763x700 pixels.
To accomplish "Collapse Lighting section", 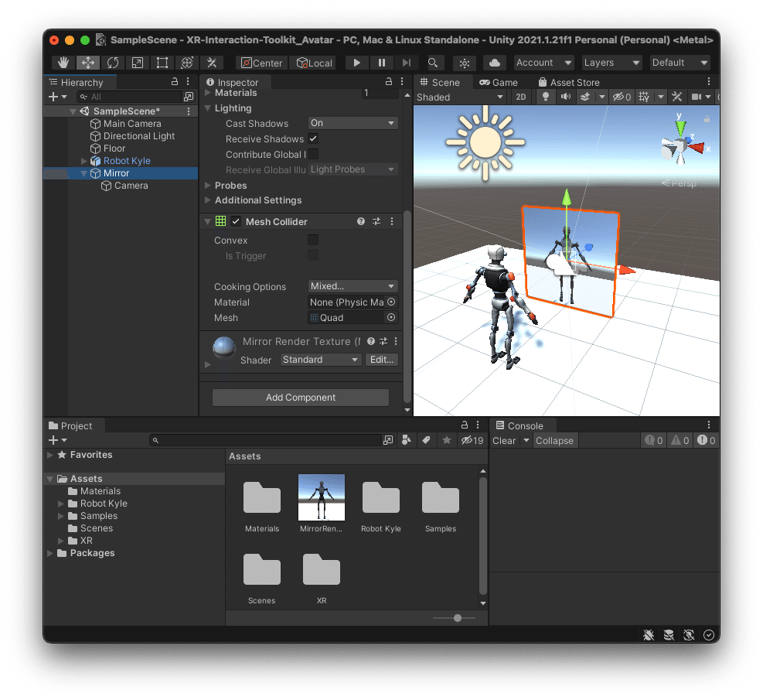I will pos(208,108).
